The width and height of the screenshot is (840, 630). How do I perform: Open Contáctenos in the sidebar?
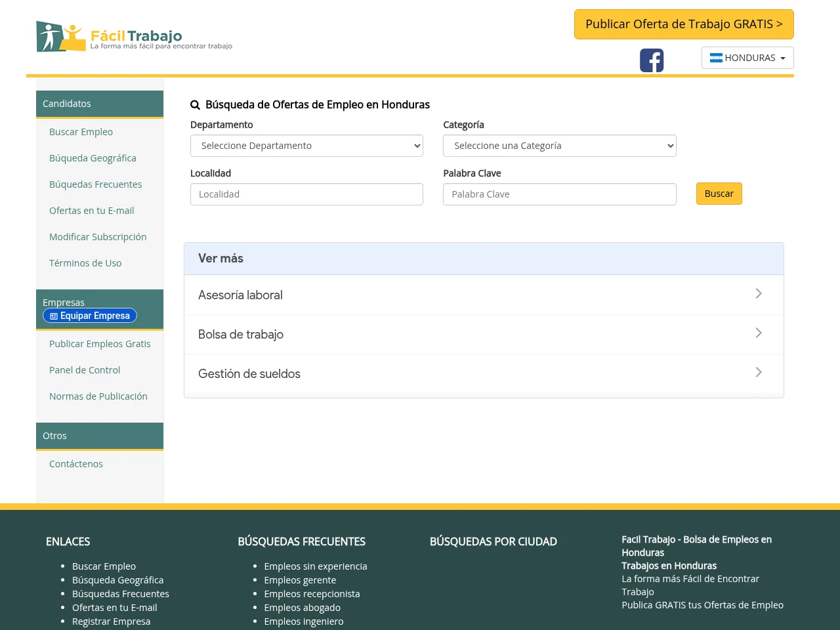click(76, 464)
